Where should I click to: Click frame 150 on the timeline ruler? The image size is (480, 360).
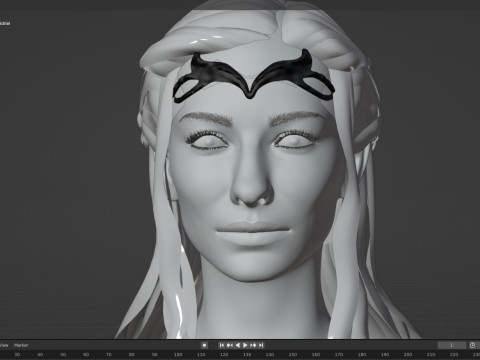(293, 355)
